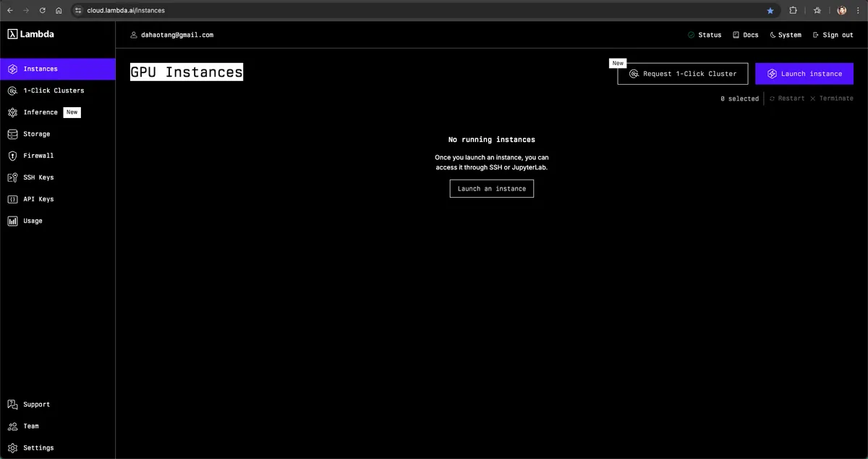868x459 pixels.
Task: Open the SSH Keys icon
Action: tap(12, 178)
